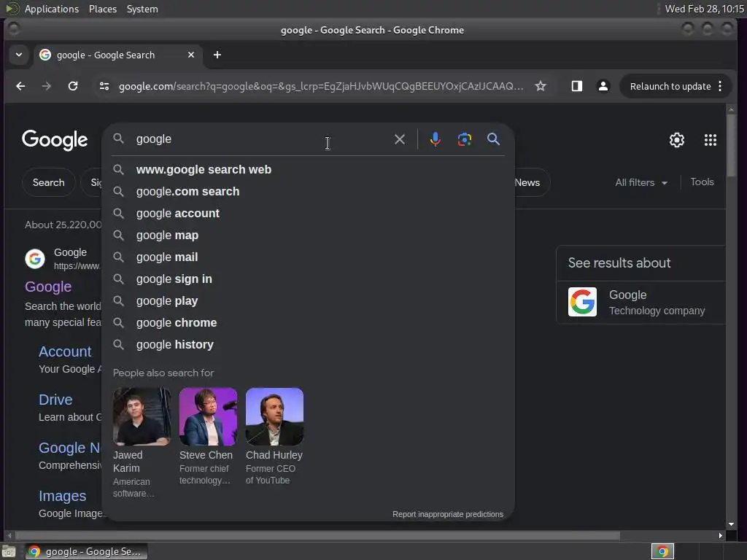Select the News filter chip
This screenshot has height=560, width=747.
coord(530,182)
